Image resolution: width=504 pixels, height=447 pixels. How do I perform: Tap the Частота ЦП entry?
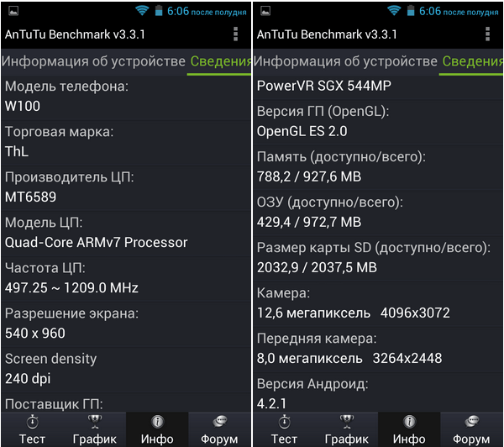coord(126,278)
